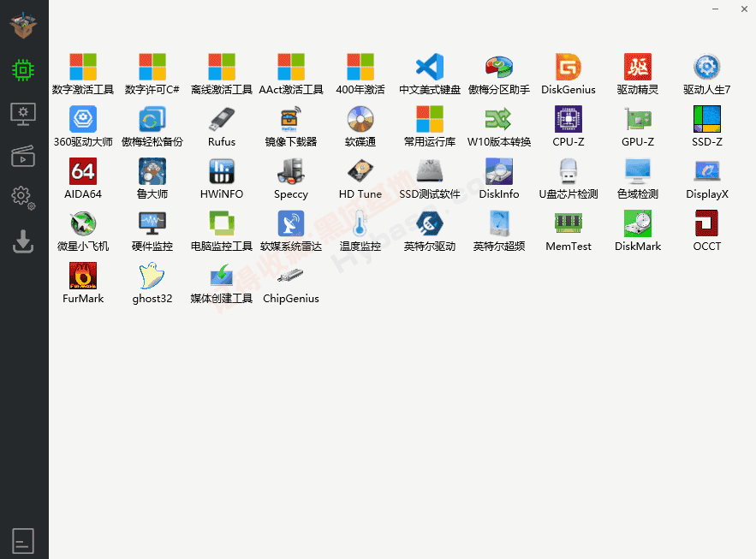The height and width of the screenshot is (559, 756).
Task: Launch 英特尔超频
Action: (x=499, y=231)
